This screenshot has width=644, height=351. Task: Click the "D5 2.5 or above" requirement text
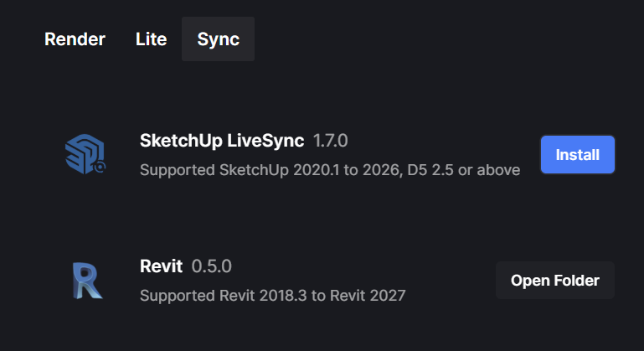(x=464, y=170)
